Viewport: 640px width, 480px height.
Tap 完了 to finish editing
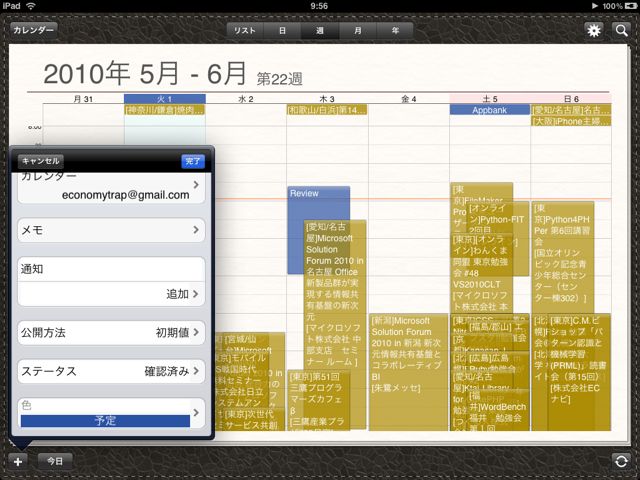[x=193, y=161]
